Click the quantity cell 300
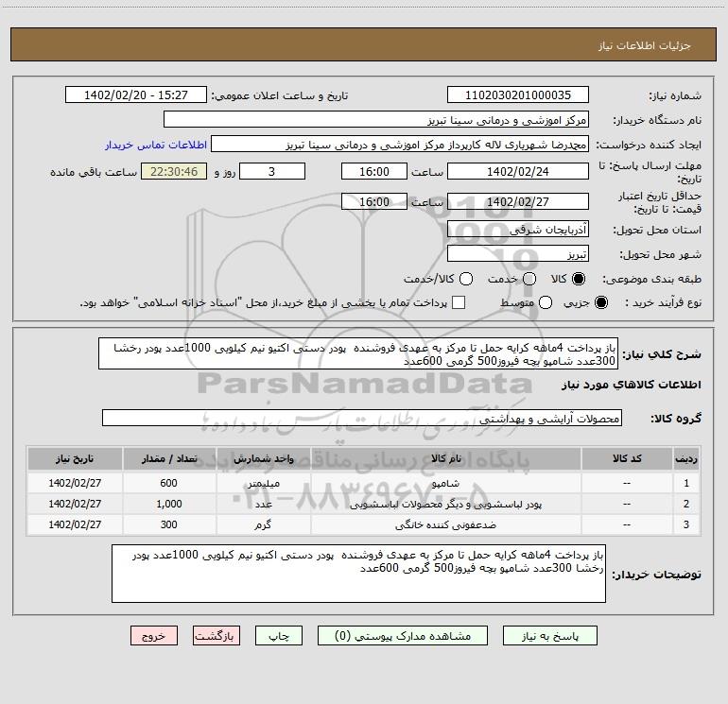728x704 pixels. [169, 524]
